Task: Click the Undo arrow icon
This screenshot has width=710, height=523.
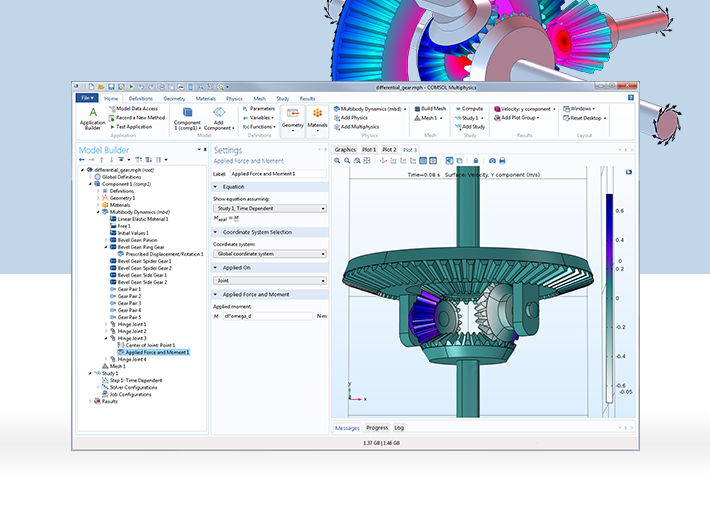Action: [141, 86]
